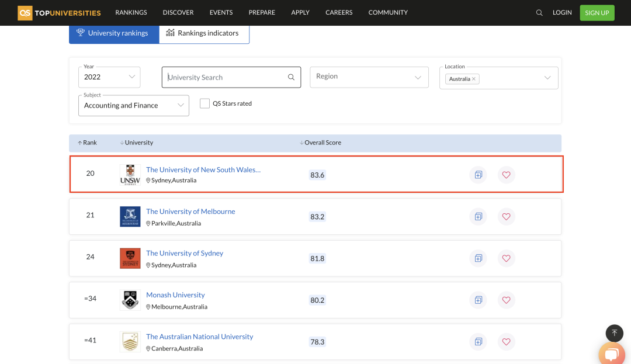This screenshot has height=364, width=631.
Task: Add University of Sydney to compare
Action: (478, 258)
